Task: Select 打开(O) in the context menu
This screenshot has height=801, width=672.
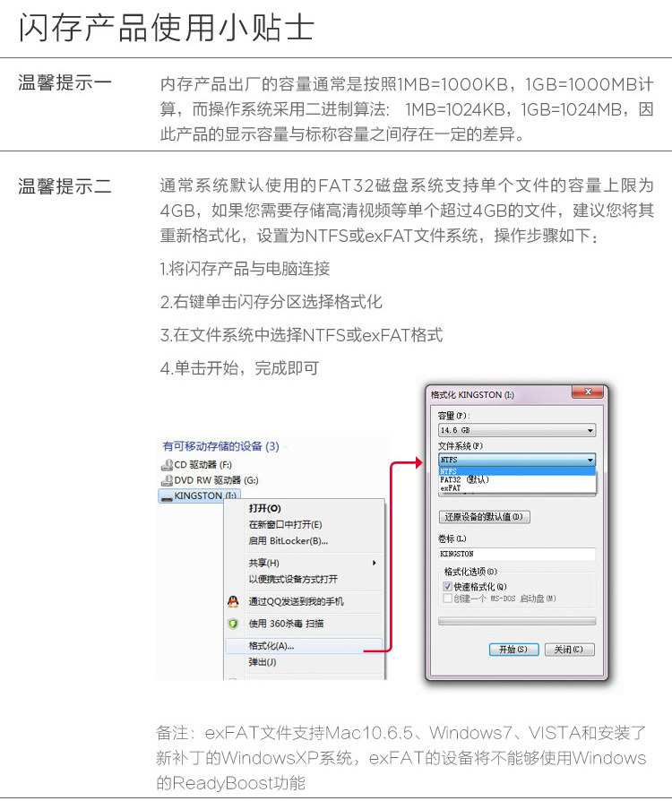Action: coord(304,508)
